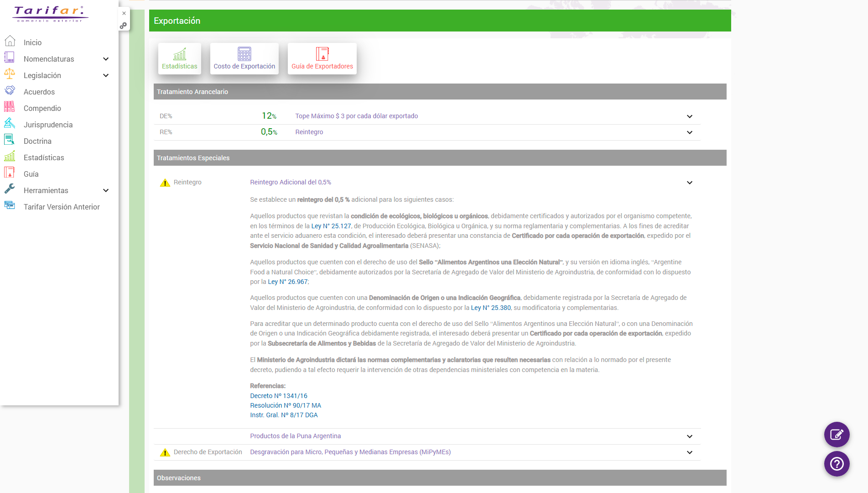868x493 pixels.
Task: Click the purple help question mark button
Action: (x=837, y=464)
